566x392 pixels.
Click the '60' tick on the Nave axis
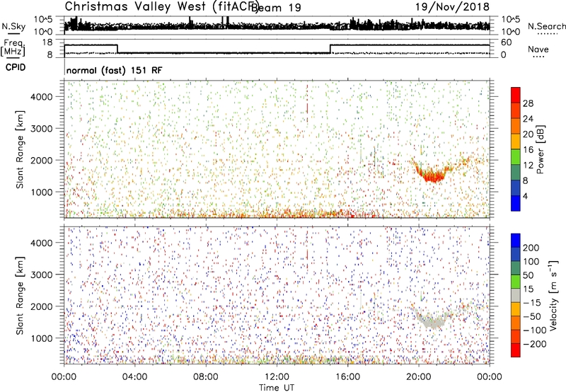(506, 42)
